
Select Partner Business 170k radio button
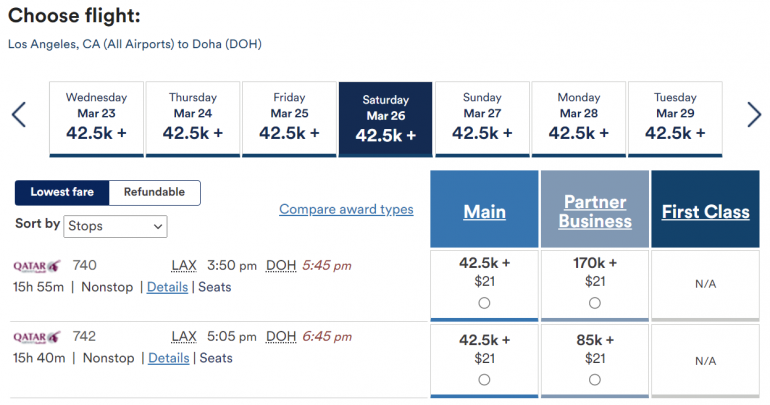(x=595, y=303)
